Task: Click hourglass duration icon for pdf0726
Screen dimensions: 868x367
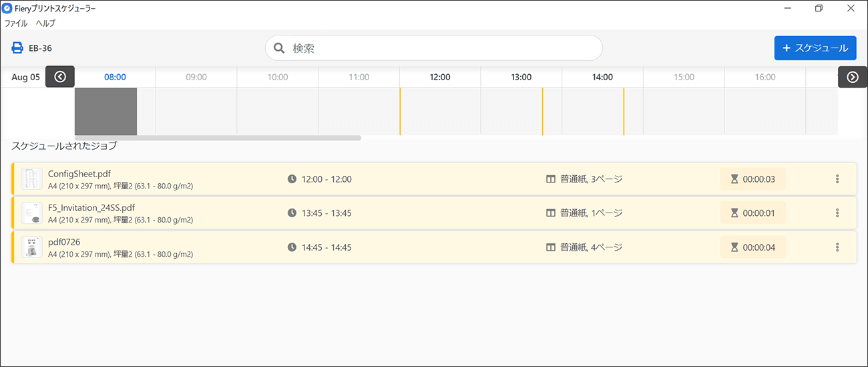Action: point(734,247)
